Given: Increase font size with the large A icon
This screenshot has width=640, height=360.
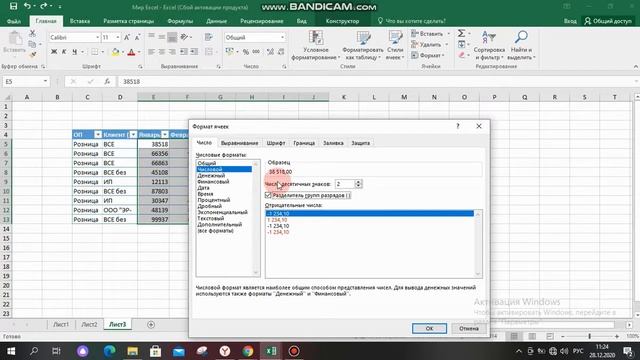Looking at the screenshot, I should [127, 38].
